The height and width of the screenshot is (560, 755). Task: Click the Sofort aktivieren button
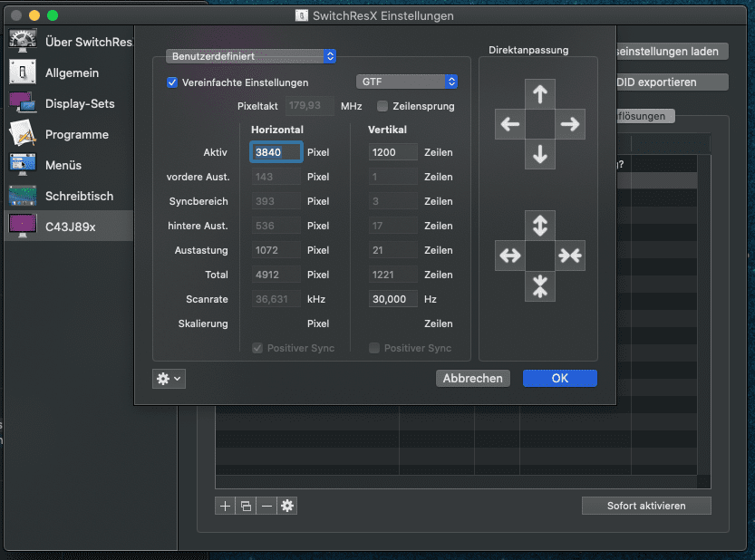(646, 506)
